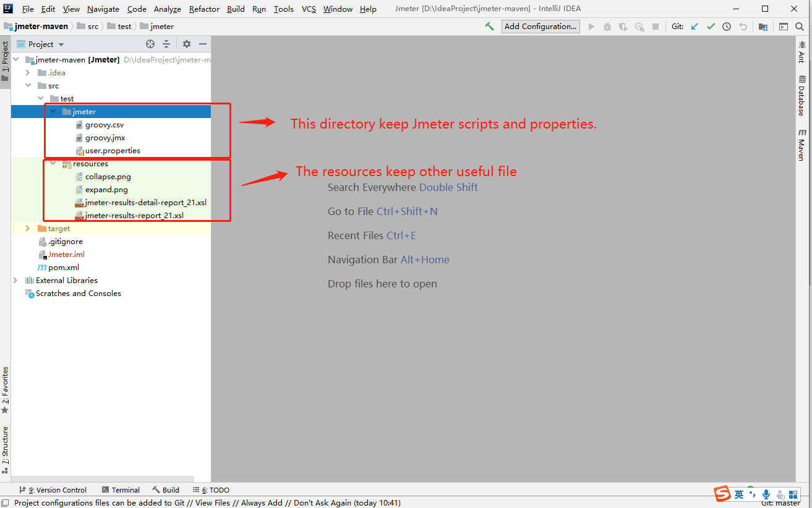The image size is (812, 508).
Task: Collapse the src folder
Action: click(28, 86)
